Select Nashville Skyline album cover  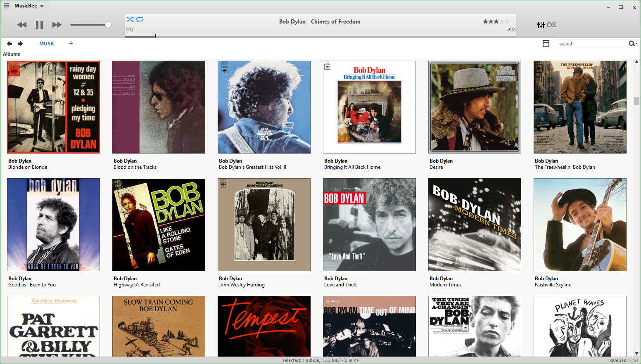click(580, 225)
